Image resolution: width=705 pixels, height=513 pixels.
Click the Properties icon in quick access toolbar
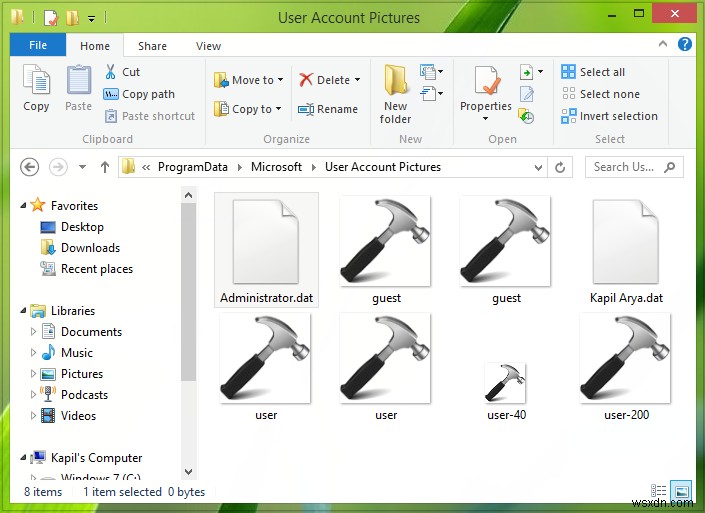(51, 18)
